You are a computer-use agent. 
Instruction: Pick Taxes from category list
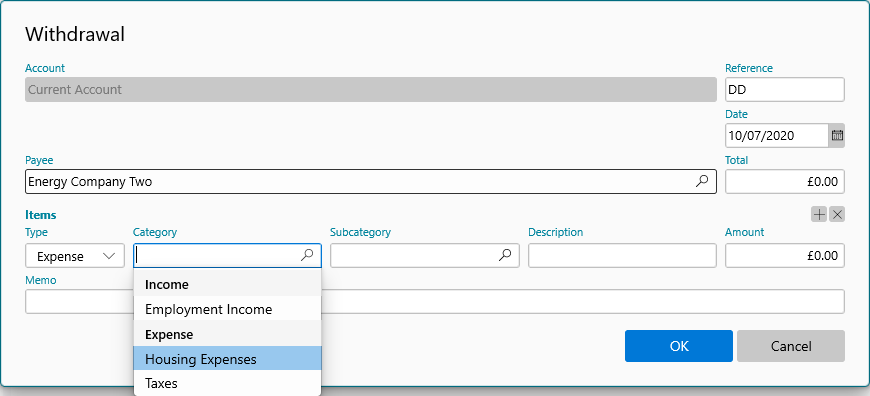[x=227, y=383]
